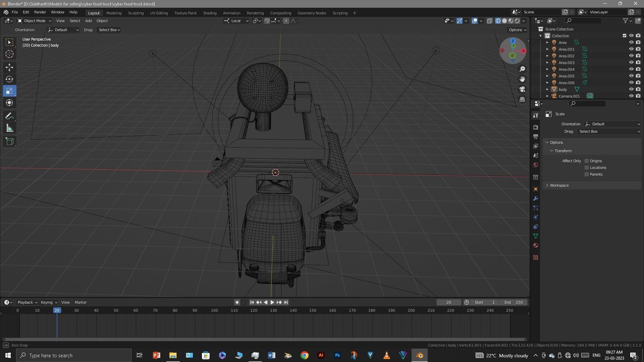Image resolution: width=644 pixels, height=362 pixels.
Task: Click the current frame field showing 20
Action: 448,302
